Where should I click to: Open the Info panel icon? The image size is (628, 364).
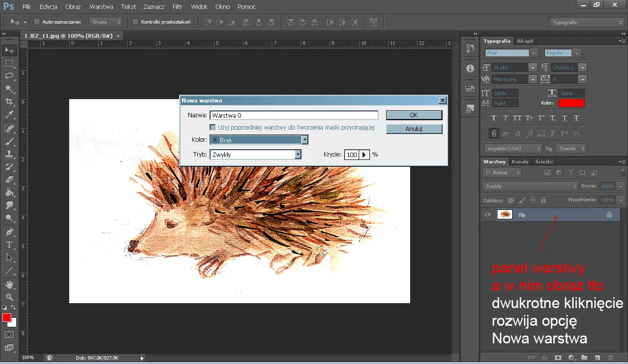(x=470, y=68)
